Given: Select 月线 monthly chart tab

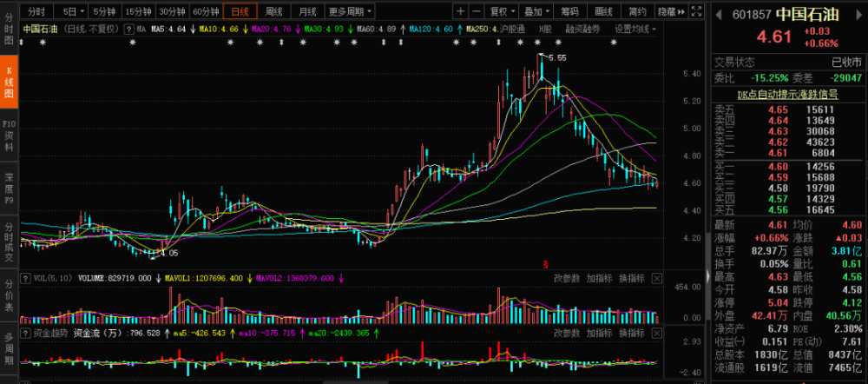Looking at the screenshot, I should coord(307,11).
